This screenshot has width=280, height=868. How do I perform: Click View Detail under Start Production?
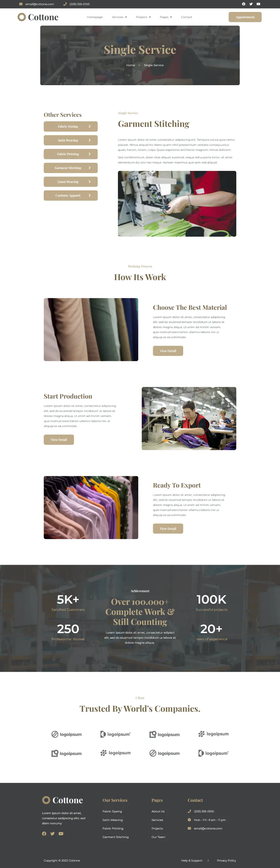(58, 439)
